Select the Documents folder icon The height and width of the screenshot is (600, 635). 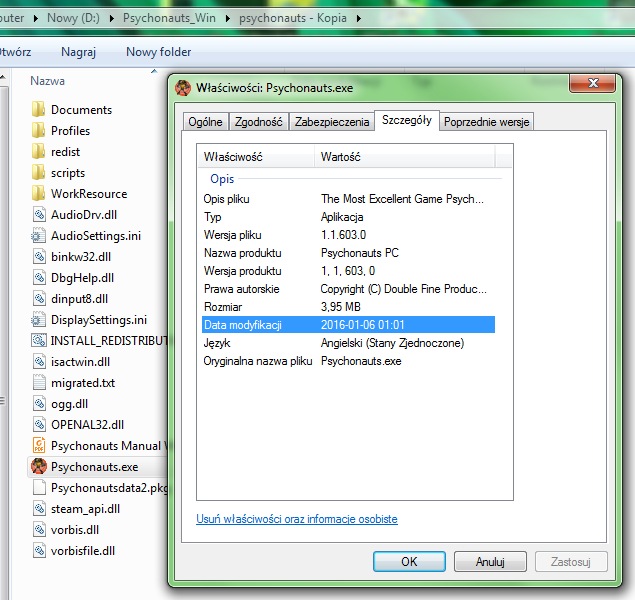pyautogui.click(x=38, y=110)
